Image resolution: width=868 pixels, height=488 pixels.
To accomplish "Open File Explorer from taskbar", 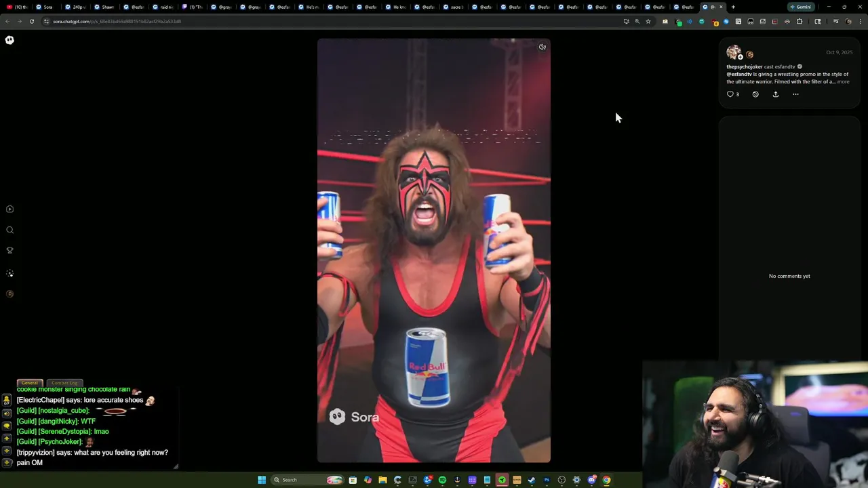I will pos(382,480).
